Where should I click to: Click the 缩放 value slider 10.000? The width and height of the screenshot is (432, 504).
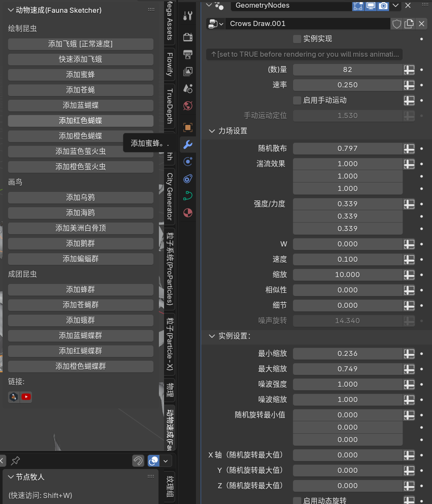pyautogui.click(x=348, y=275)
